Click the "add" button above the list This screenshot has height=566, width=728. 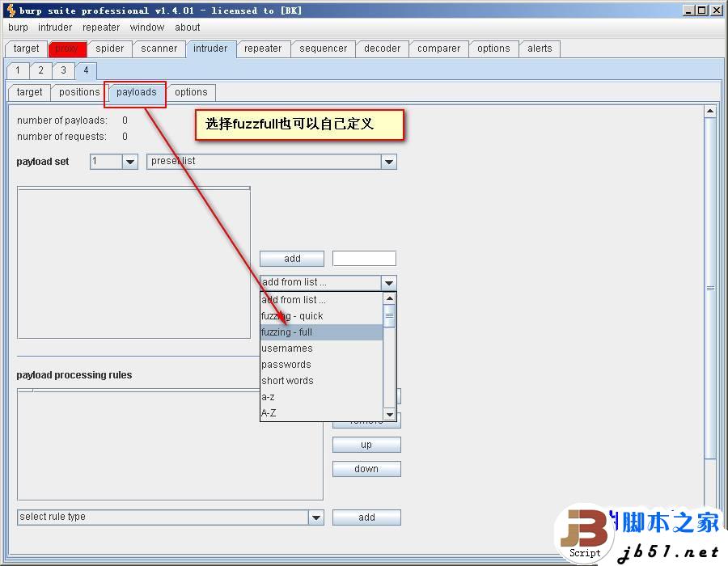click(291, 258)
